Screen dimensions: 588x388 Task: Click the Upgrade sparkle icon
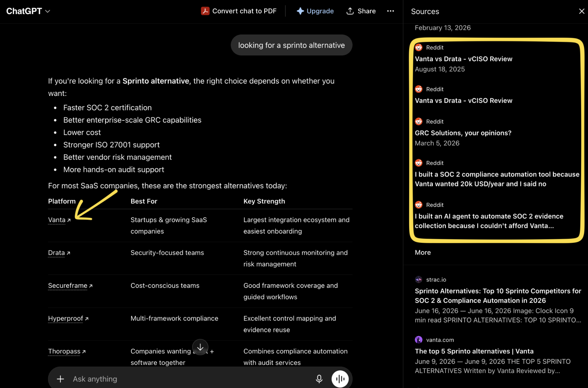point(300,11)
